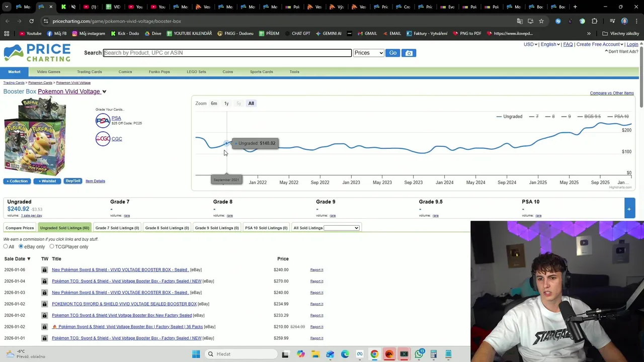This screenshot has height=362, width=644.
Task: Expand the hidden bookmarks chevron
Action: [x=589, y=34]
